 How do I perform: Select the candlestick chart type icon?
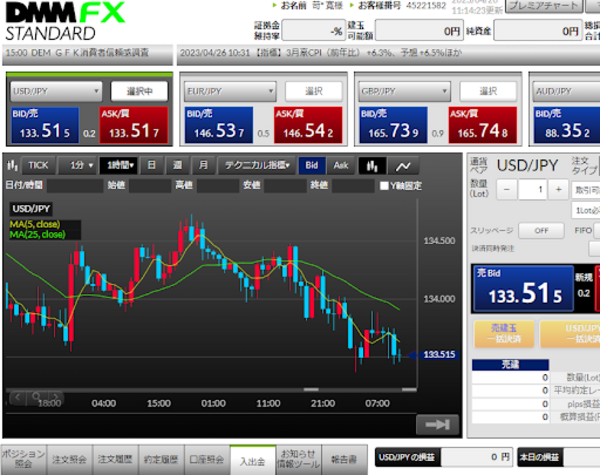coord(372,166)
